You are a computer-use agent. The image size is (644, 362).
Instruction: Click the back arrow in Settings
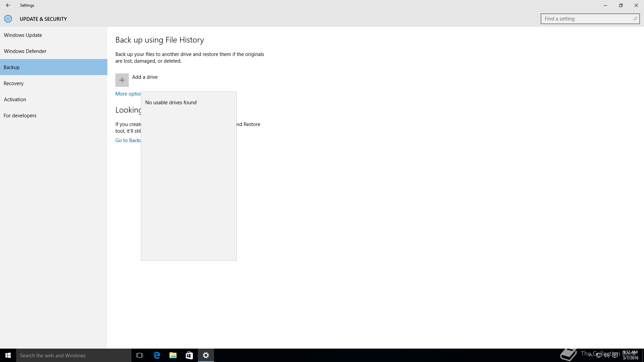point(8,5)
